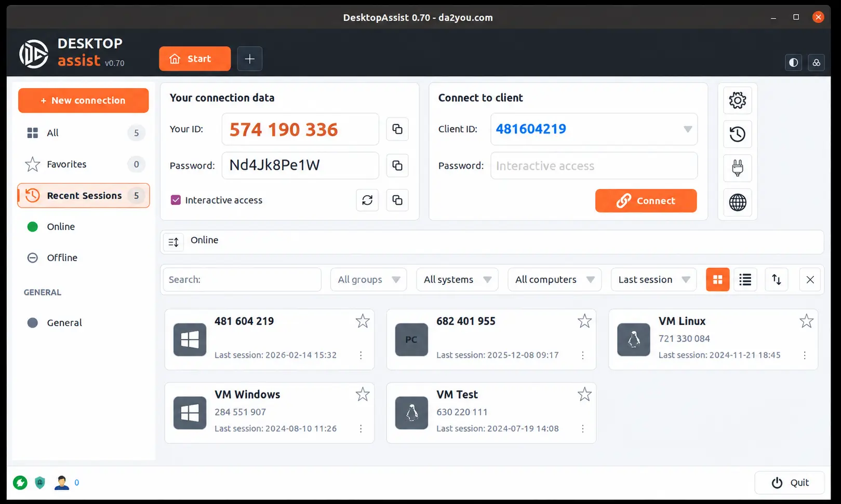The width and height of the screenshot is (841, 504).
Task: Add a new tab with plus
Action: click(x=250, y=59)
